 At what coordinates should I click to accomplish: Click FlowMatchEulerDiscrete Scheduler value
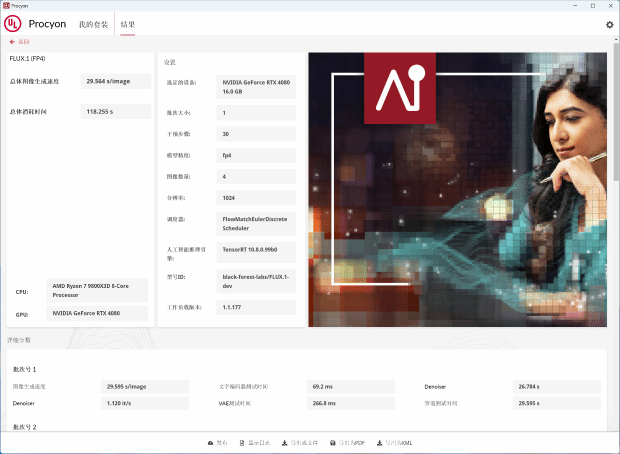coord(256,223)
